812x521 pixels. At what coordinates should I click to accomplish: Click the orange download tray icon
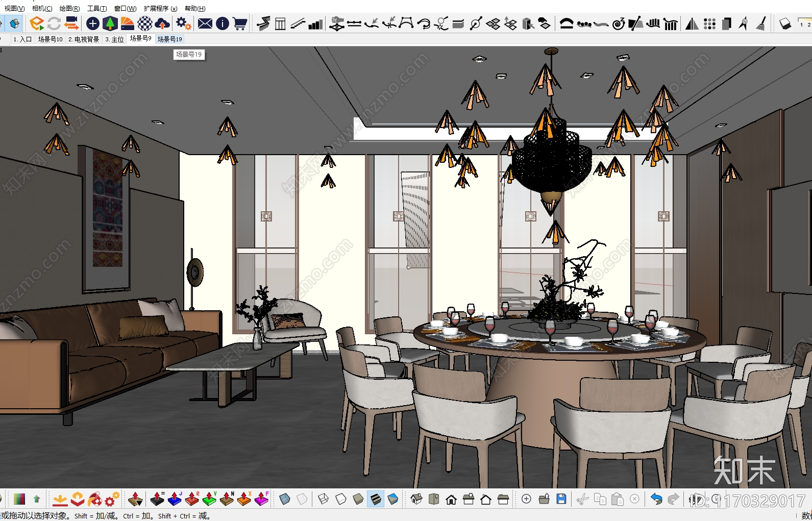(60, 499)
